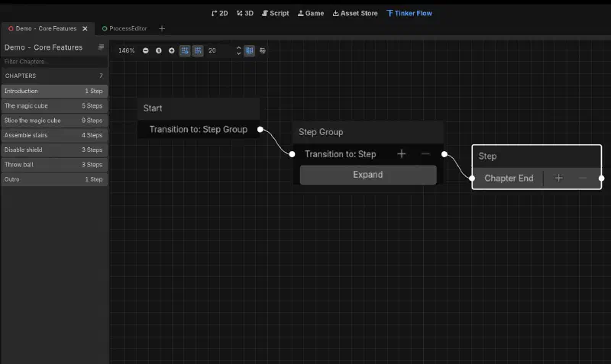Select Slice the magic cube chapter

click(54, 121)
